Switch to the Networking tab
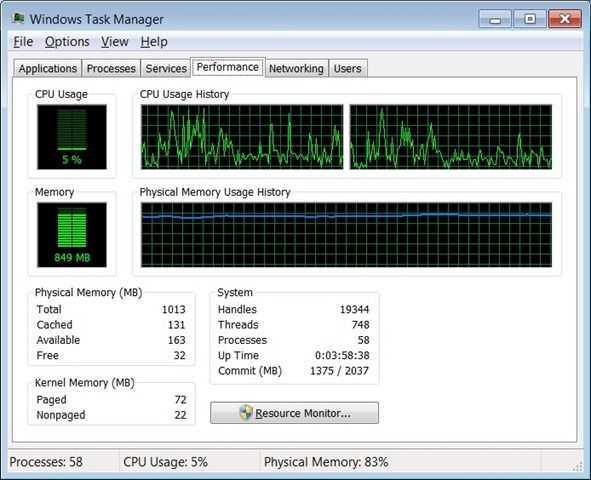Image resolution: width=591 pixels, height=480 pixels. tap(296, 69)
